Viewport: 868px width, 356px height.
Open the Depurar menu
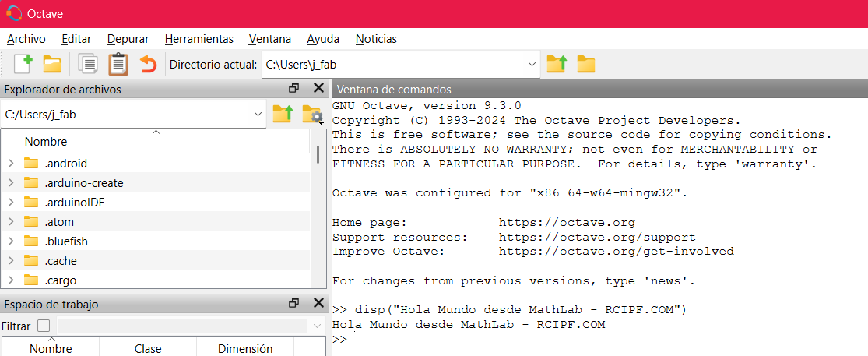click(128, 39)
